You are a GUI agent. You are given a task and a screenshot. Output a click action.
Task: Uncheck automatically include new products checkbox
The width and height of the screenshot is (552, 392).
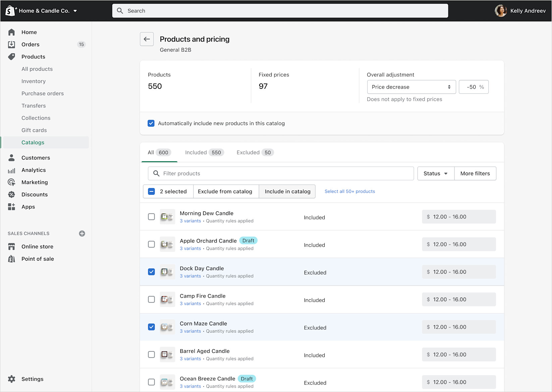tap(151, 123)
